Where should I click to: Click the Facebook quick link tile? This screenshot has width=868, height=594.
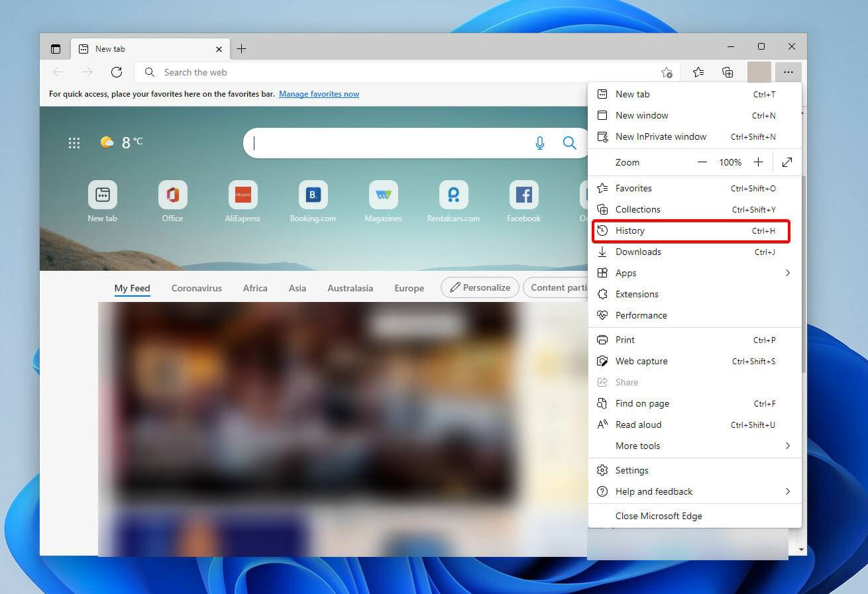click(x=523, y=202)
